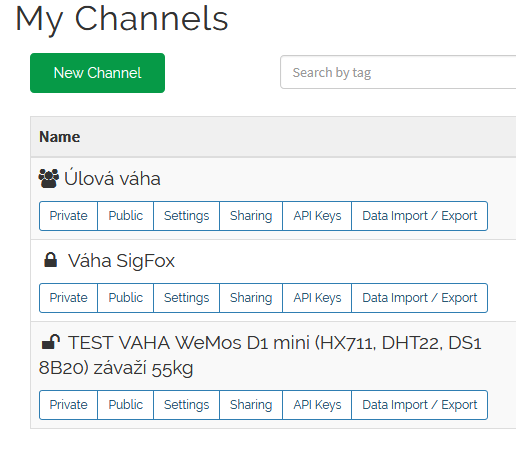Open Data Import / Export for Váha SigFox
Viewport: 516px width, 456px height.
coord(420,298)
